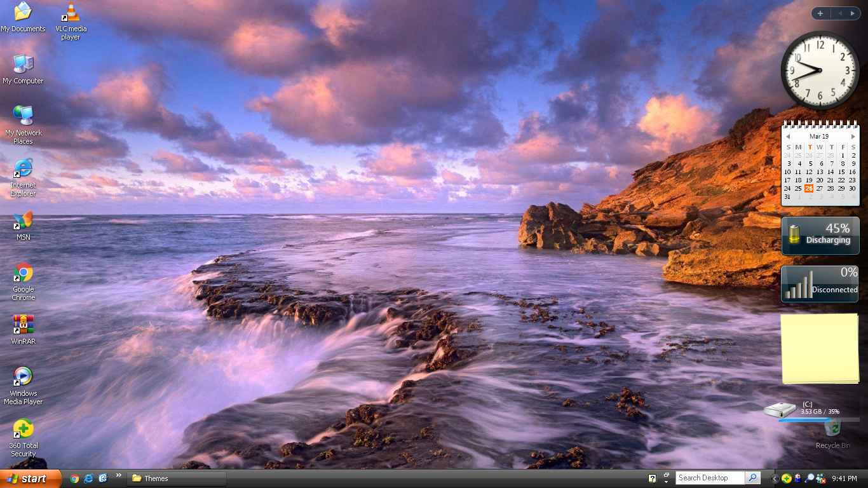Select the Windows Media Player desktop icon

click(23, 386)
